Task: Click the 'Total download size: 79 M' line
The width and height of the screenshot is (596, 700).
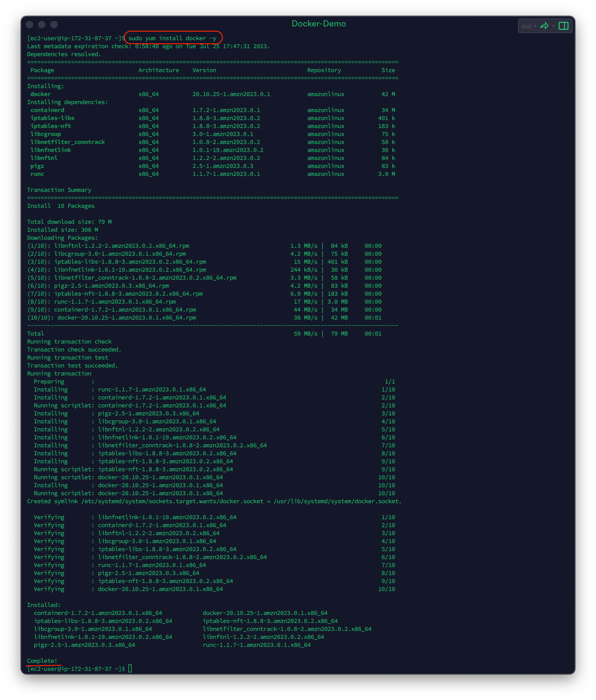Action: (x=69, y=222)
